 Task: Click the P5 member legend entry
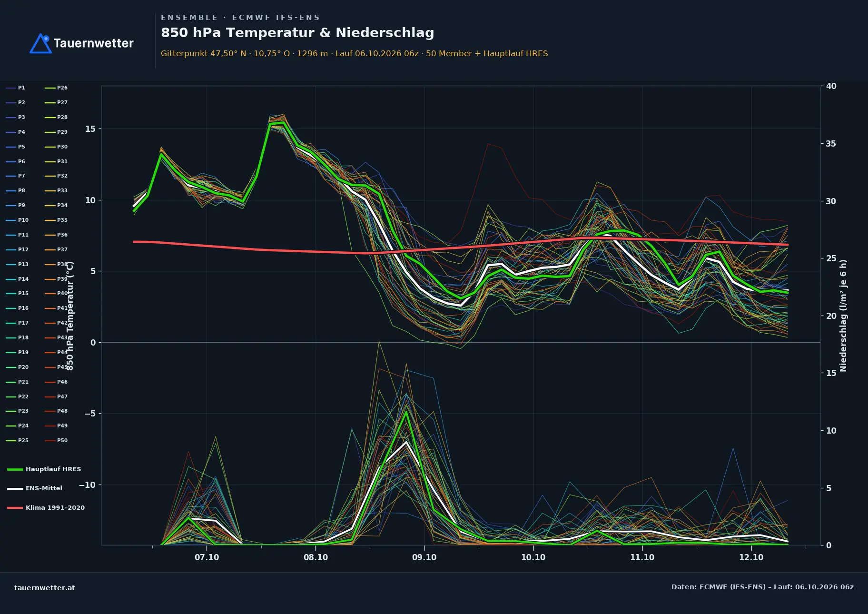15,147
